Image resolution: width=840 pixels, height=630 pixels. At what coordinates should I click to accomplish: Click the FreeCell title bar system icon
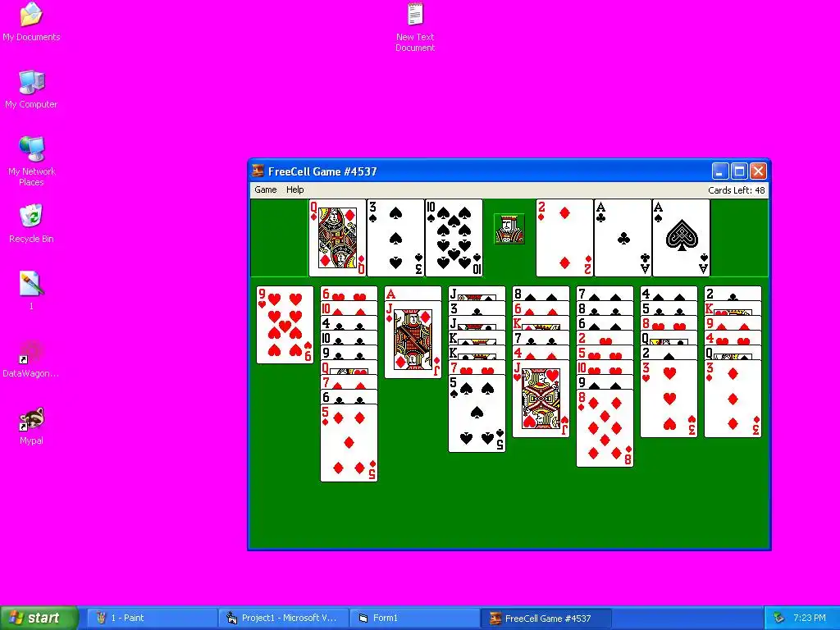pyautogui.click(x=258, y=171)
